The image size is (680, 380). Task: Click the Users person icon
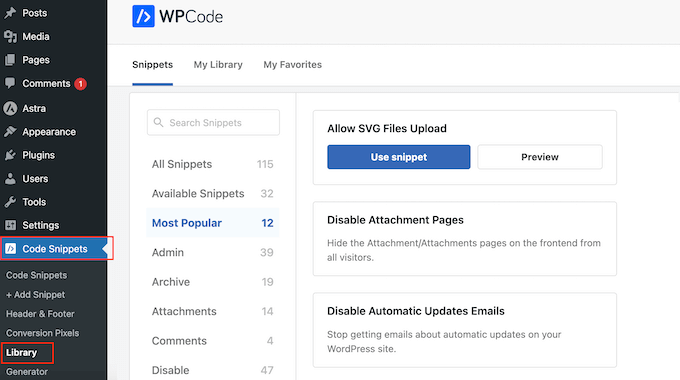(10, 178)
